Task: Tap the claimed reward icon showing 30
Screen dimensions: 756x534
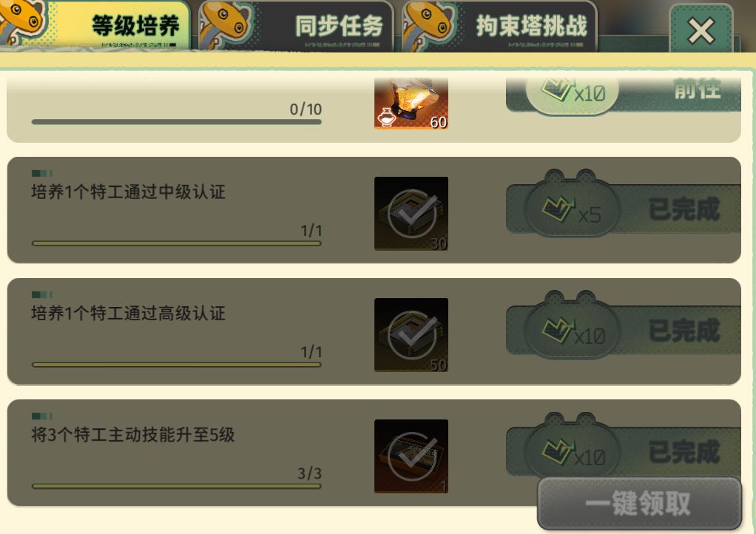Action: tap(411, 214)
